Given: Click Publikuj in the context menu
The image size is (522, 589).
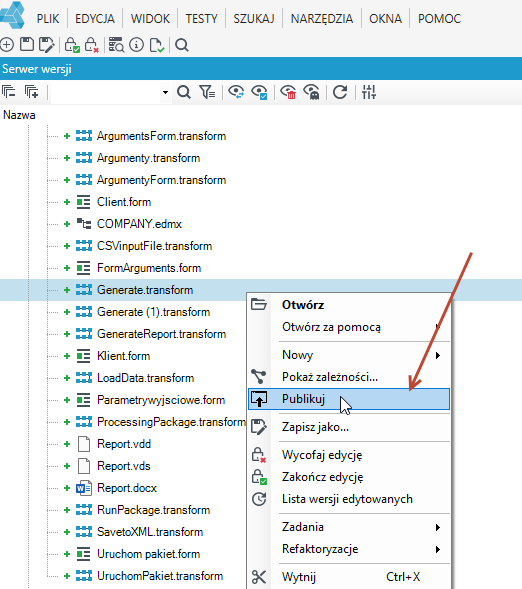Looking at the screenshot, I should point(349,399).
